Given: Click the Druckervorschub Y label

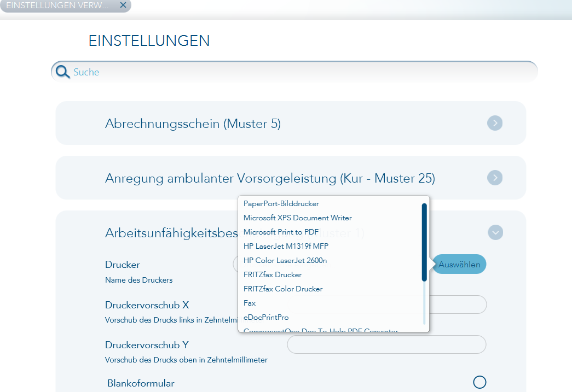Looking at the screenshot, I should tap(147, 345).
